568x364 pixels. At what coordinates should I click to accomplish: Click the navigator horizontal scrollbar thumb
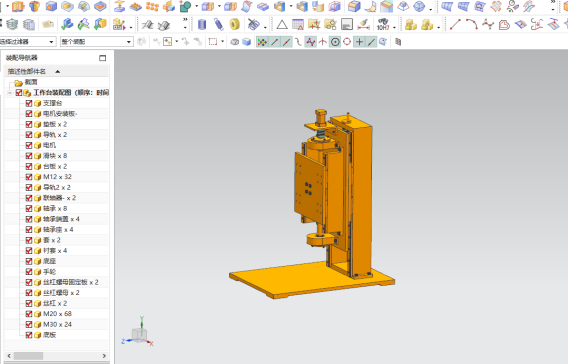pyautogui.click(x=28, y=356)
